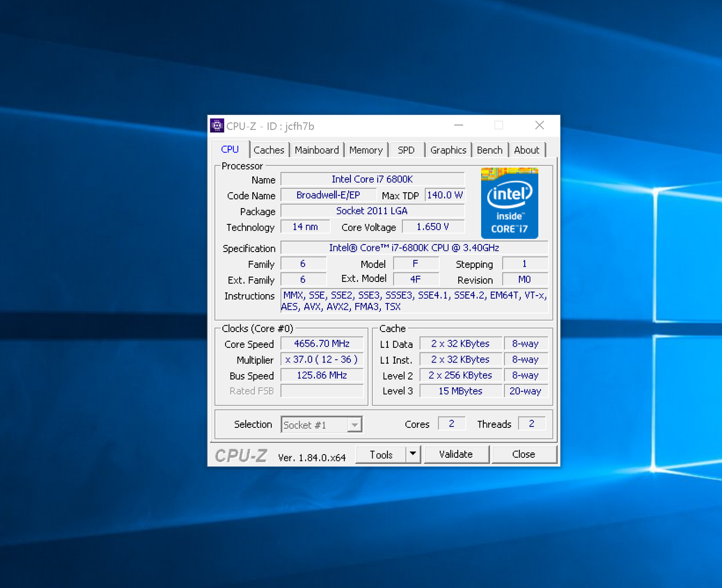Click the Intel Core i7 logo badge
Screen dimensions: 722x588
click(x=509, y=203)
